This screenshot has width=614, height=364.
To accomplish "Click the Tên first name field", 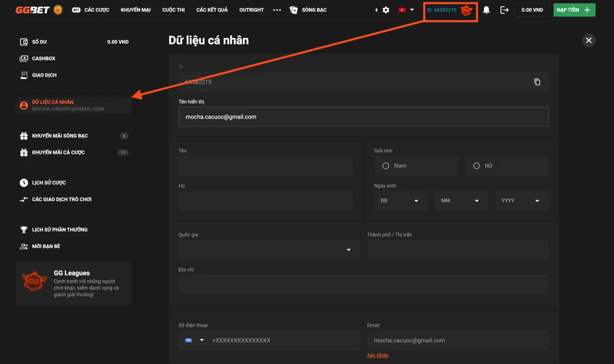I will pos(266,166).
